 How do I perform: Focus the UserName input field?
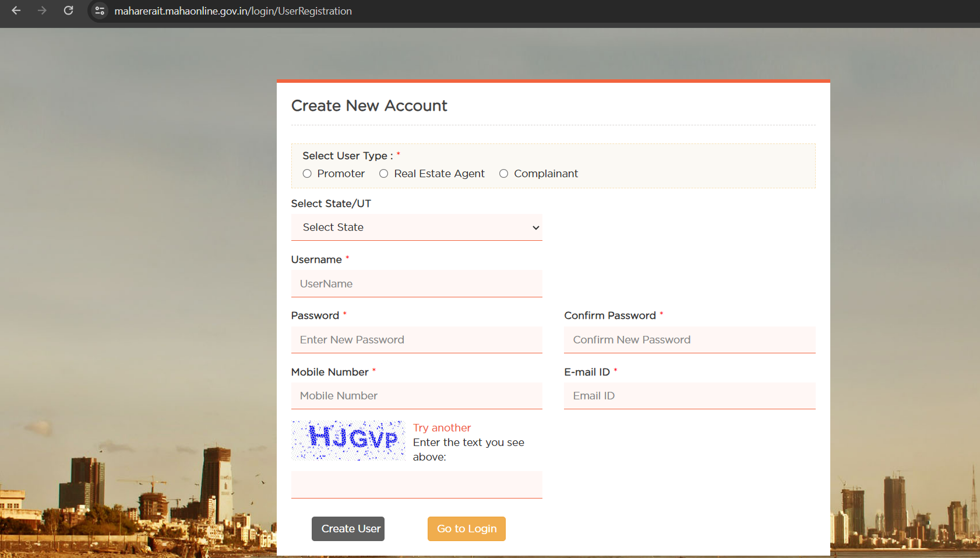(417, 284)
